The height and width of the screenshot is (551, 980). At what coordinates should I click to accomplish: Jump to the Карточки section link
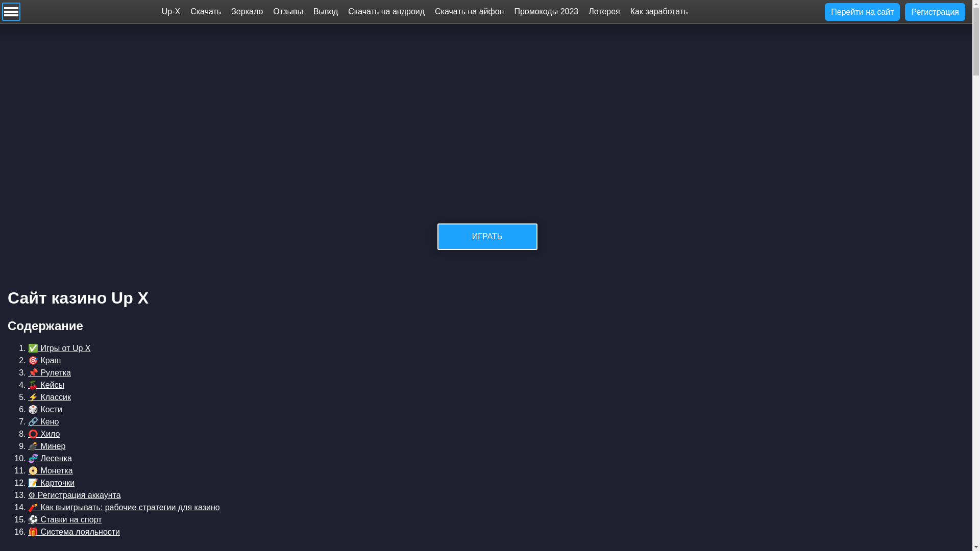(51, 483)
